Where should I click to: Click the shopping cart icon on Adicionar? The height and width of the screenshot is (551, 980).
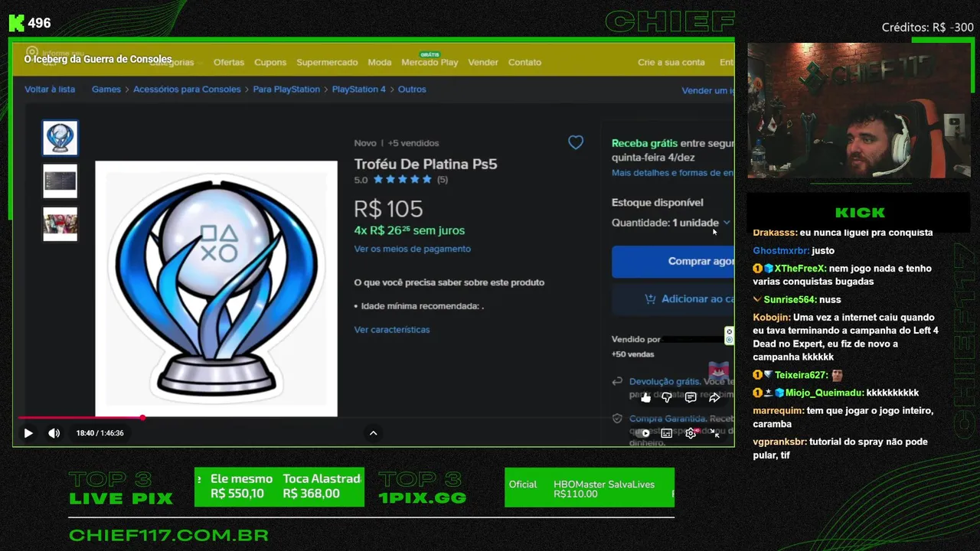coord(650,299)
